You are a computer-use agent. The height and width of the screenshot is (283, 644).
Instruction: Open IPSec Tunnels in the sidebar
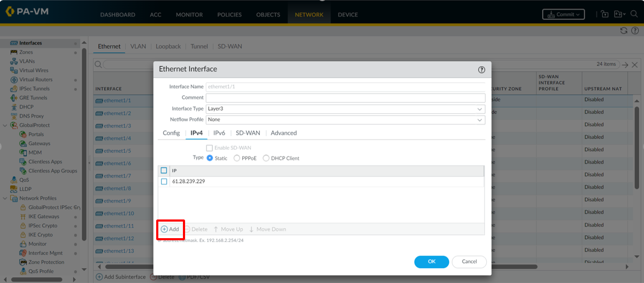pyautogui.click(x=34, y=89)
